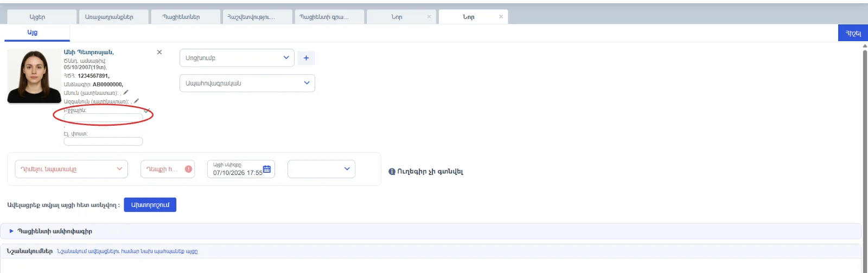Open the Սոցխումբ dropdown
The height and width of the screenshot is (273, 868).
(237, 58)
